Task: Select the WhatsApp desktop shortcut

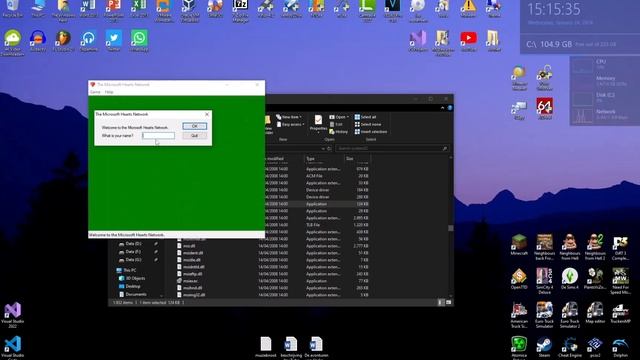Action: click(x=139, y=41)
